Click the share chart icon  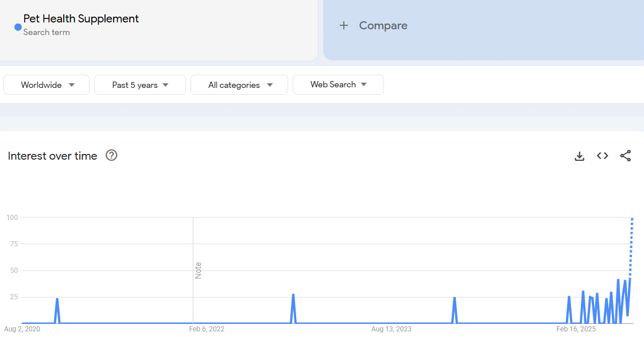626,156
